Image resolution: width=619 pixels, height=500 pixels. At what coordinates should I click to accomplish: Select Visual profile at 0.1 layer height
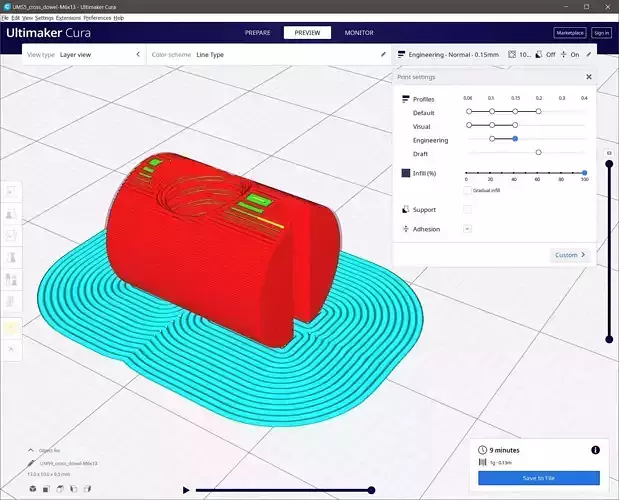tap(492, 125)
